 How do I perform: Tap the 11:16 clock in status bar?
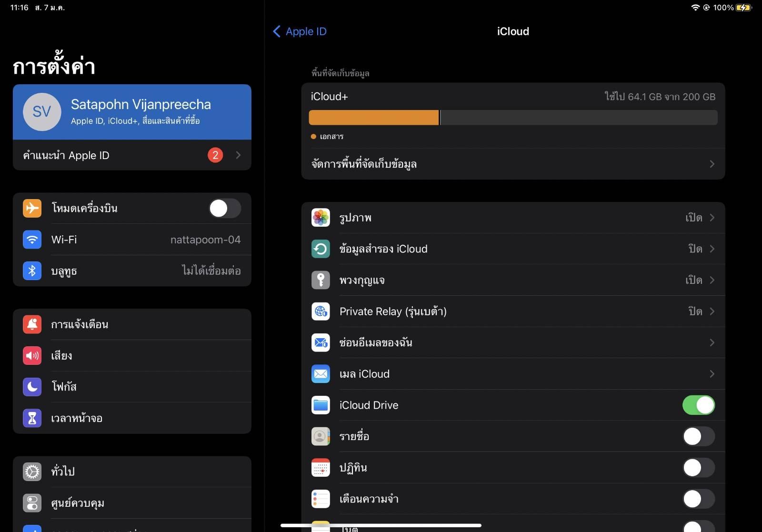coord(20,8)
